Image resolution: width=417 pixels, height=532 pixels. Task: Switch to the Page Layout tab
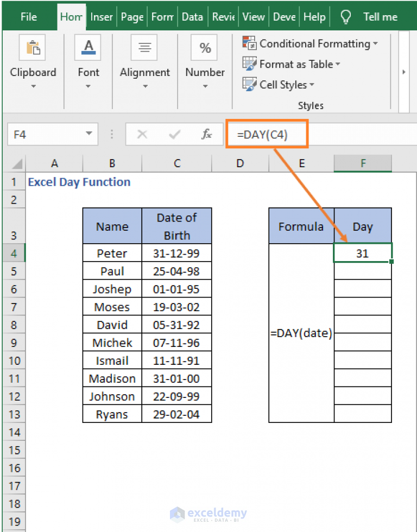coord(132,17)
